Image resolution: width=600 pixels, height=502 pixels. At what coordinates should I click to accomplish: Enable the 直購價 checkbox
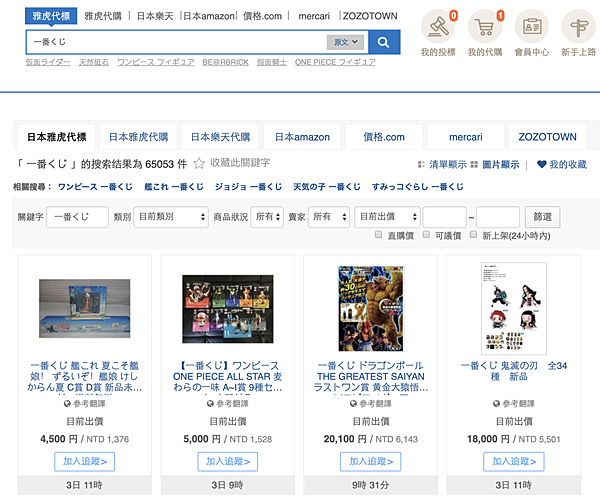pos(378,235)
